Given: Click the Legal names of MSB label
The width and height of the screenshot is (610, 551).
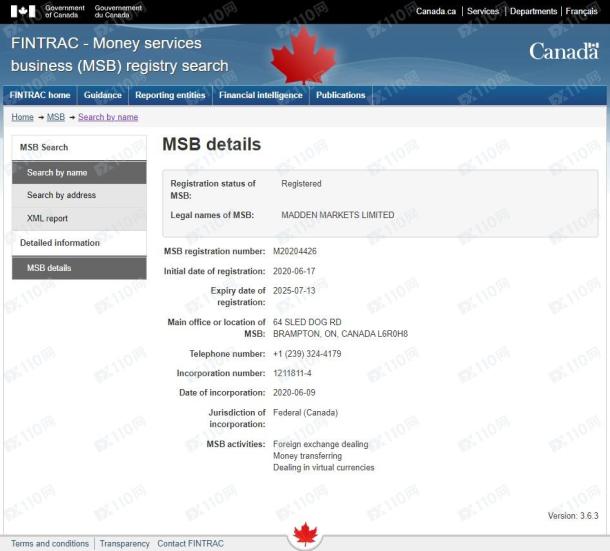Looking at the screenshot, I should coord(212,215).
